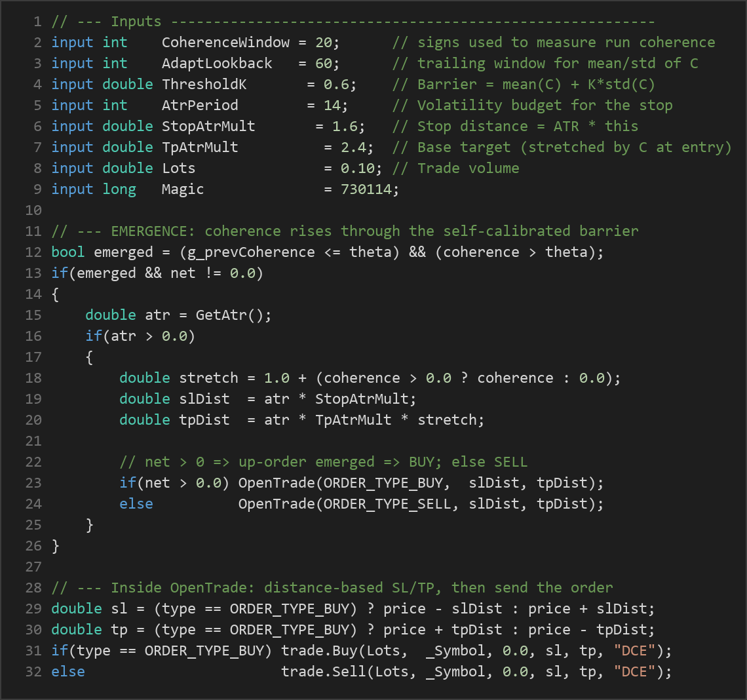Click the value 14 on line 5
The image size is (747, 700).
(x=332, y=106)
